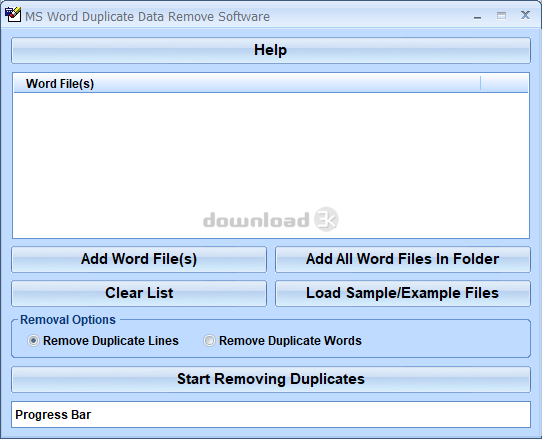Maximize the window
This screenshot has height=439, width=542.
[x=502, y=16]
